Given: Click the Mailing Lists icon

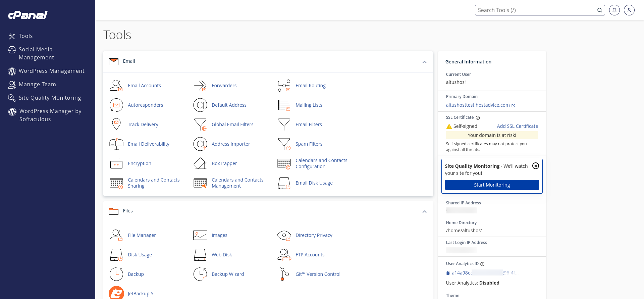Looking at the screenshot, I should [284, 105].
